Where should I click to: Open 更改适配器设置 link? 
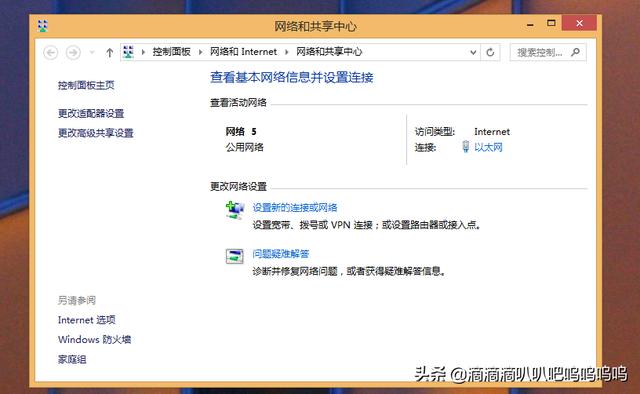pos(91,113)
